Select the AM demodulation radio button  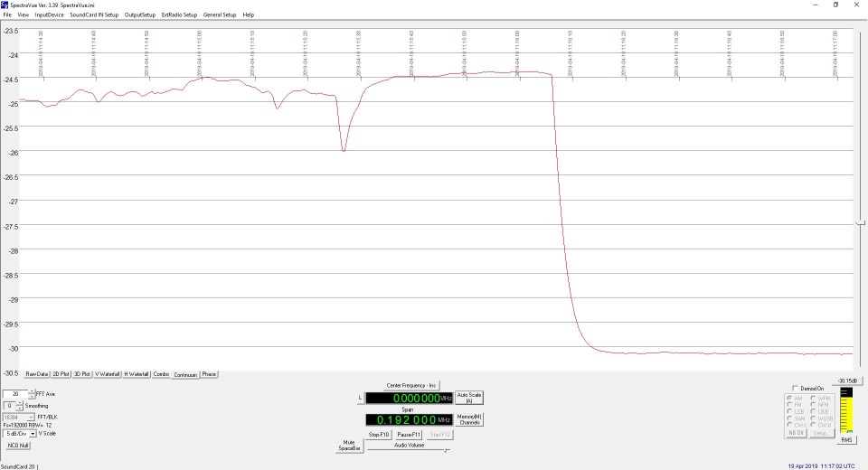[x=789, y=398]
